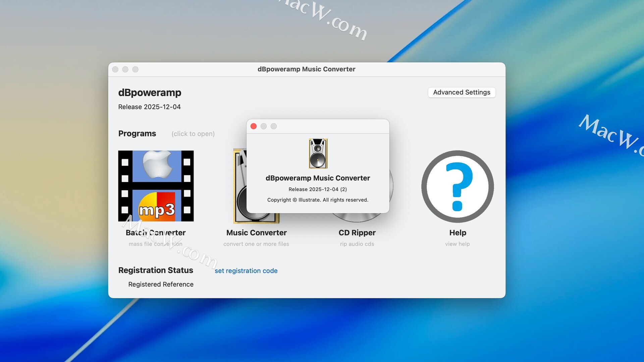The height and width of the screenshot is (362, 644).
Task: Click the 'view help' subtitle text
Action: pos(457,244)
